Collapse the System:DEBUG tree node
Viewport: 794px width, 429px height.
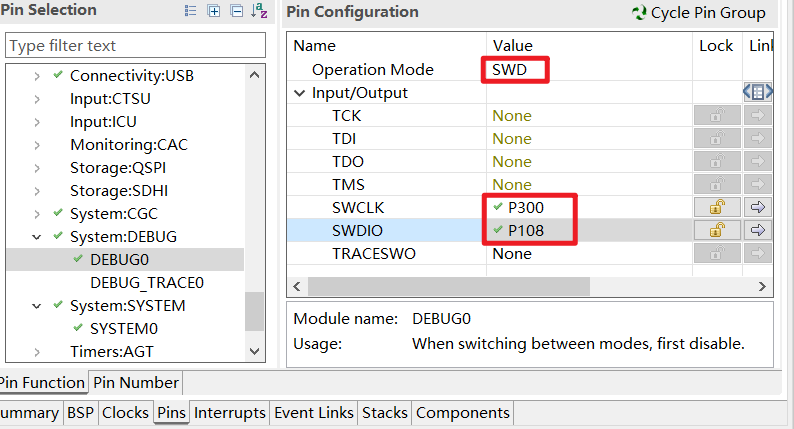[36, 237]
